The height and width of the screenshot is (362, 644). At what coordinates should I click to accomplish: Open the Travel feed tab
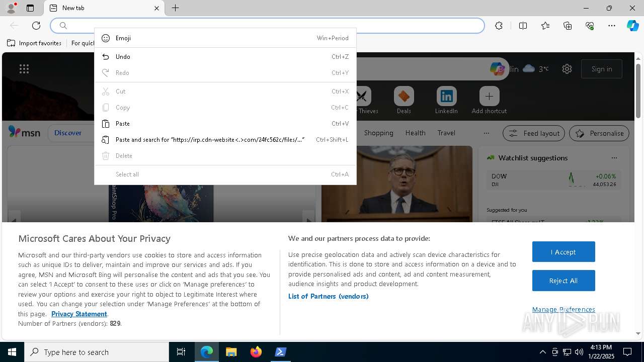point(446,133)
